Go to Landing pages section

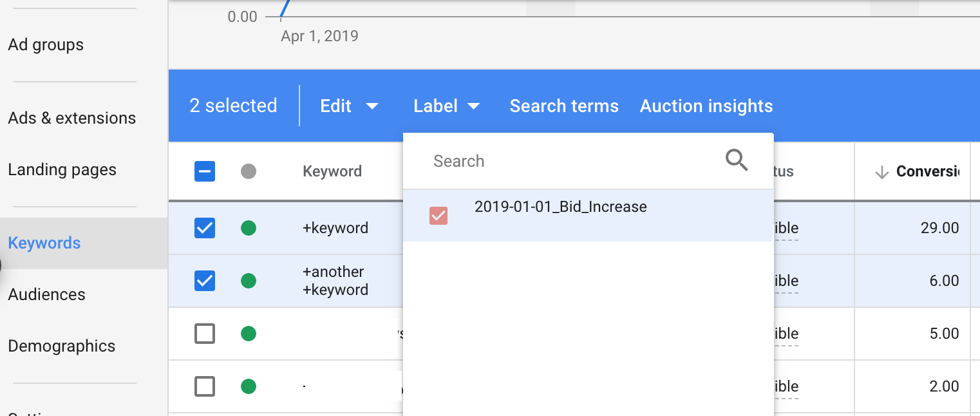[x=62, y=170]
